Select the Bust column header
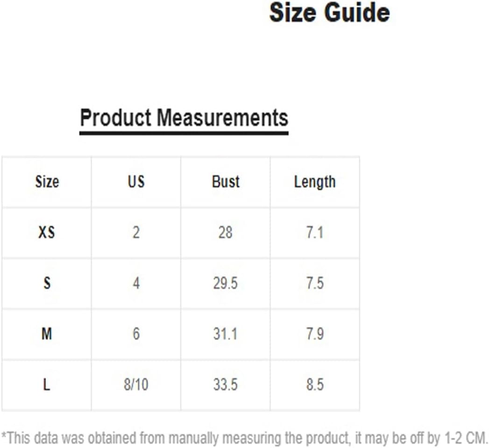The height and width of the screenshot is (448, 489). [226, 181]
